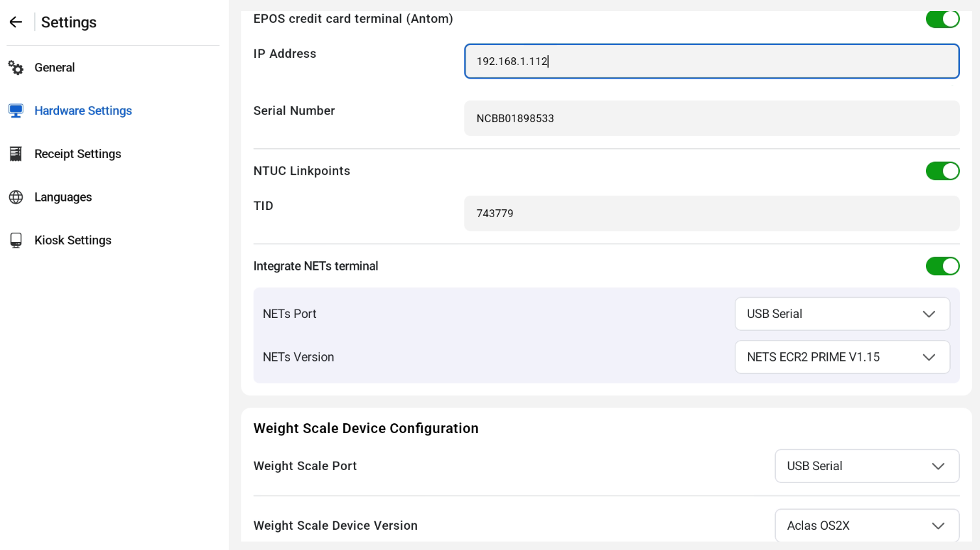The height and width of the screenshot is (550, 980).
Task: Click the NETs Port label
Action: (289, 314)
